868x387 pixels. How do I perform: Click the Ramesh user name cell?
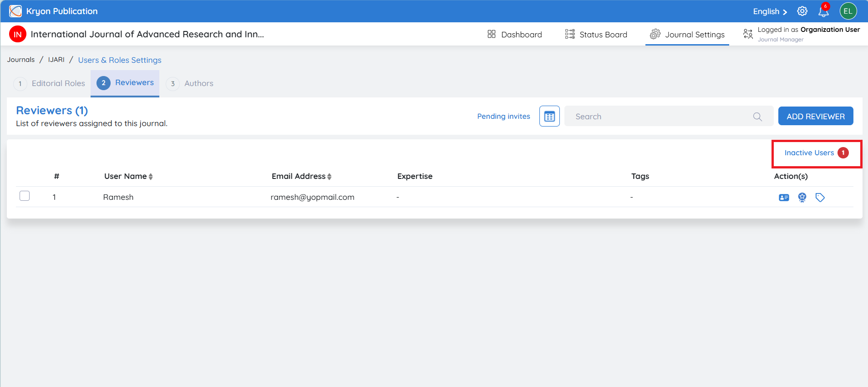[118, 197]
